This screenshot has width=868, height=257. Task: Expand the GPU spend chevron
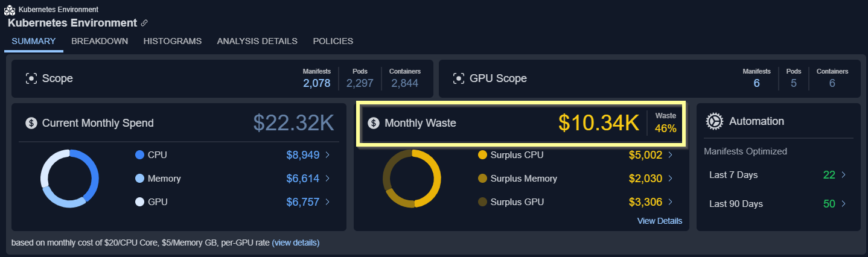[x=328, y=202]
